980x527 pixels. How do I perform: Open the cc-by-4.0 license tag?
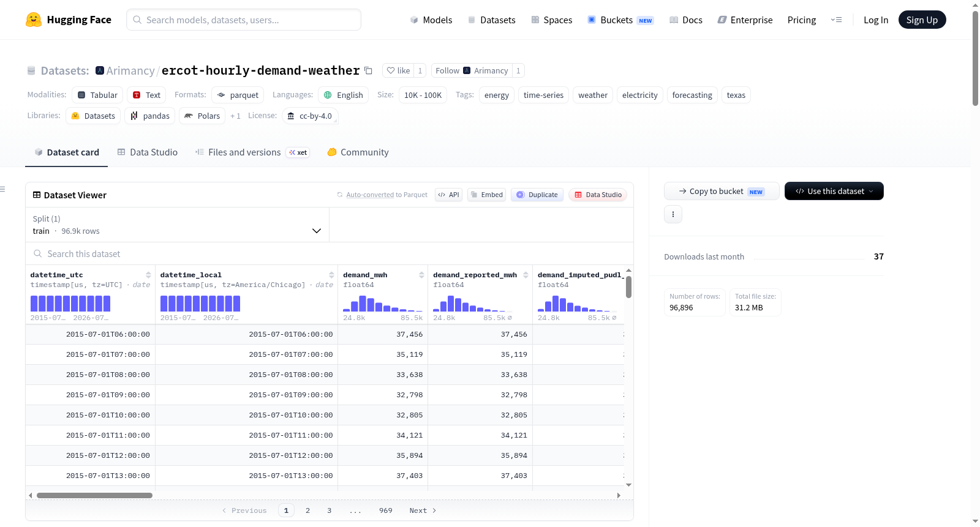click(x=310, y=116)
